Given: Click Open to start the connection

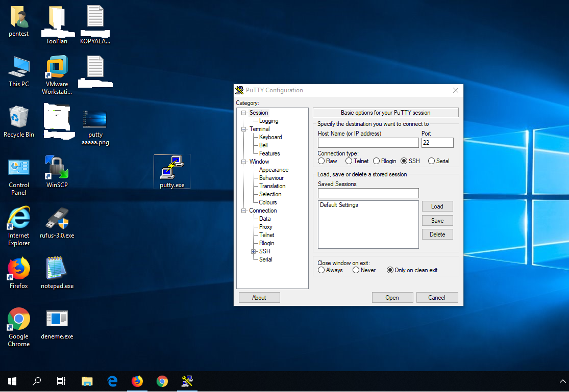Looking at the screenshot, I should click(x=392, y=297).
